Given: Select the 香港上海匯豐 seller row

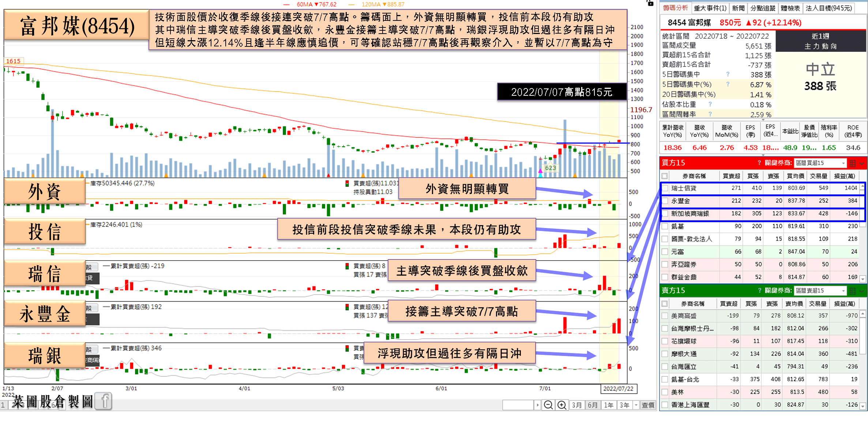Looking at the screenshot, I should click(760, 405).
